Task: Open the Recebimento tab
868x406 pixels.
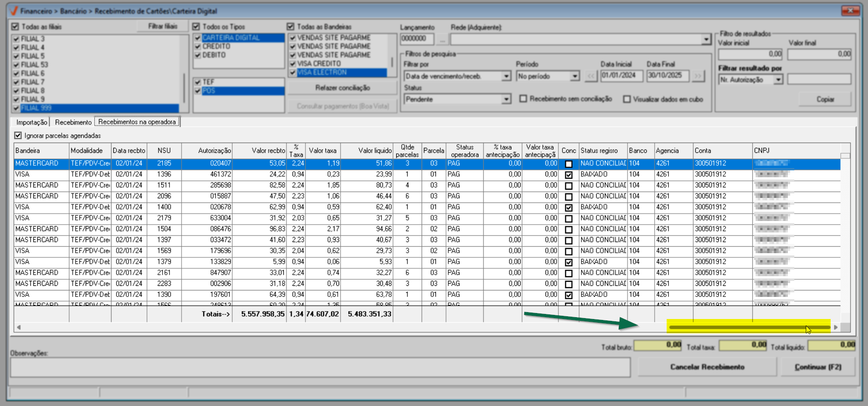Action: point(73,122)
